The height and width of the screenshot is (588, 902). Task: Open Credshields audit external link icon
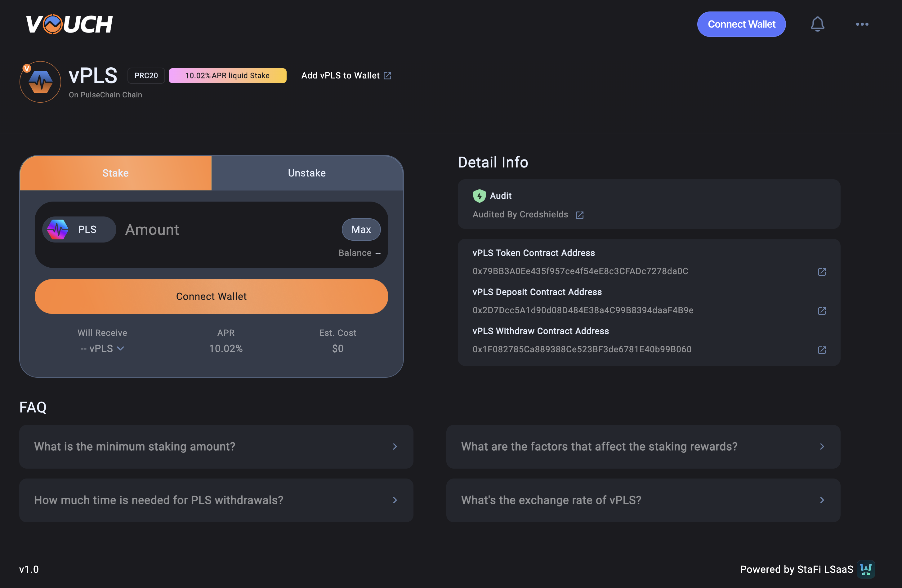tap(579, 215)
